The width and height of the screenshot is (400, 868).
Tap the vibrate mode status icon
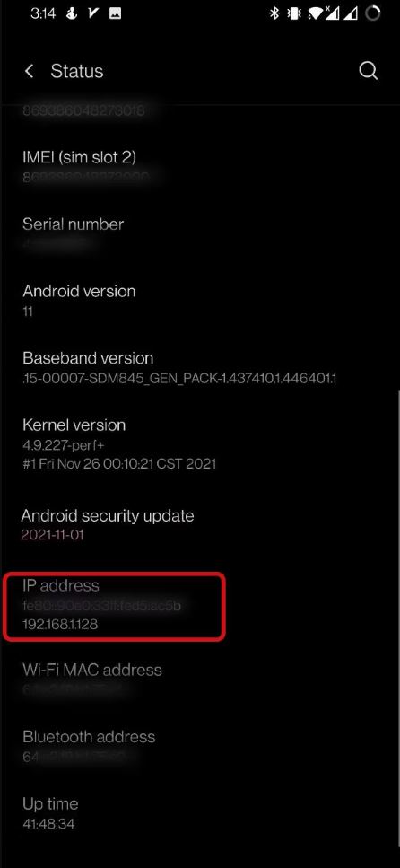[x=294, y=13]
